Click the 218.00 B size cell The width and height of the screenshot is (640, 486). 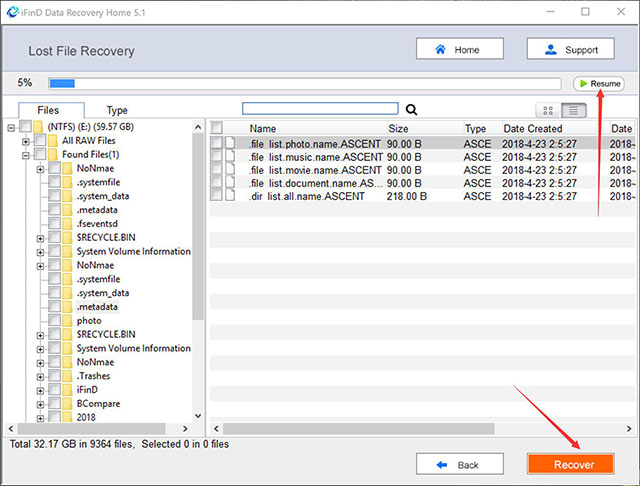(x=407, y=196)
